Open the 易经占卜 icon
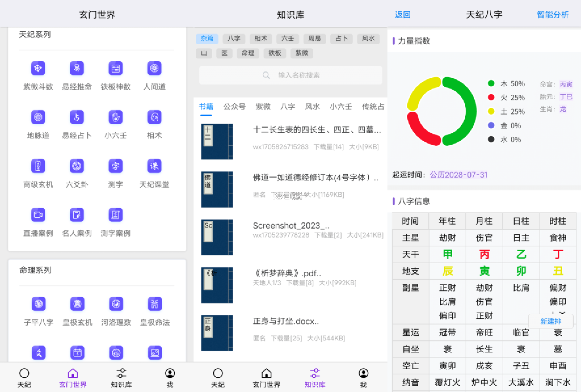Screen dimensions: 581x392 [77, 117]
